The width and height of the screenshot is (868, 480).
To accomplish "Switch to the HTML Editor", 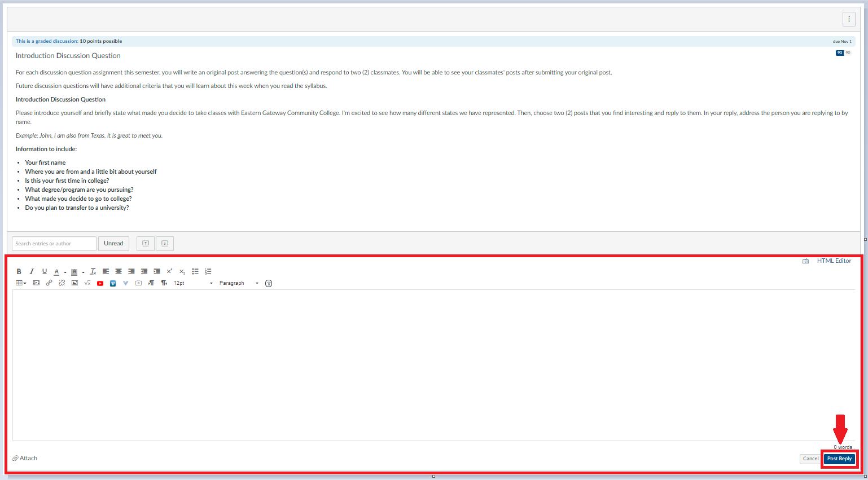I will coord(834,261).
